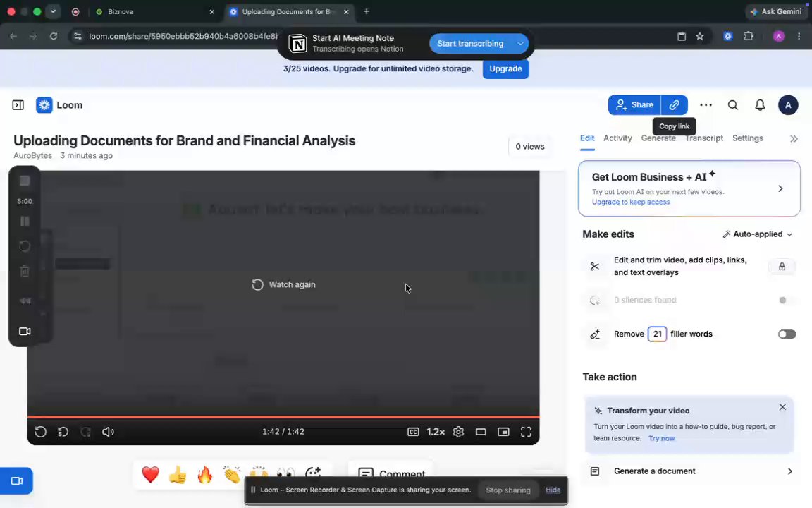Open the Transcript tab

pyautogui.click(x=703, y=138)
